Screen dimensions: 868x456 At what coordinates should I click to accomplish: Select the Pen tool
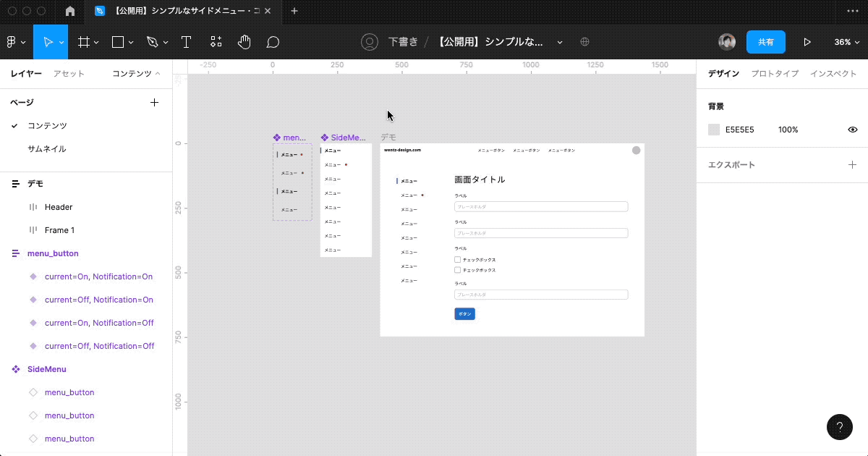point(150,42)
